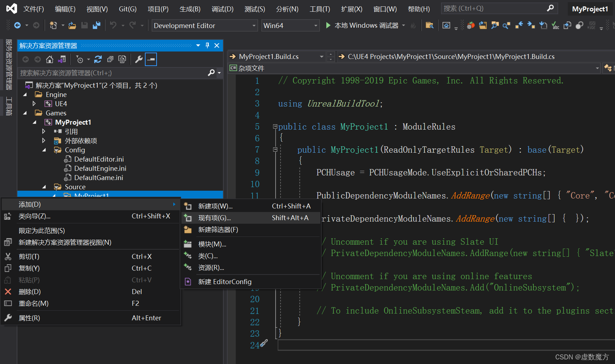
Task: Click the New Project toolbar icon
Action: pos(53,25)
